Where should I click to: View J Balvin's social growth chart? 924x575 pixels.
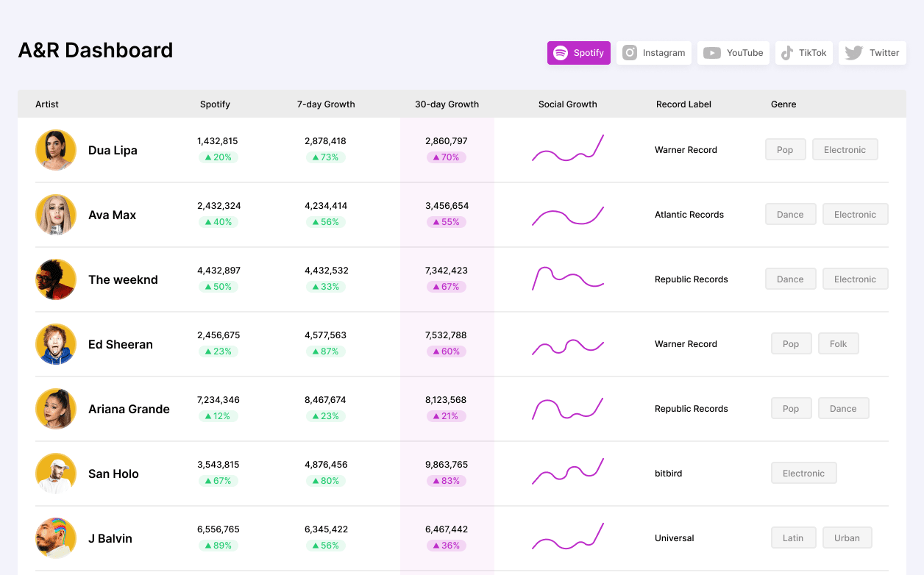point(568,537)
